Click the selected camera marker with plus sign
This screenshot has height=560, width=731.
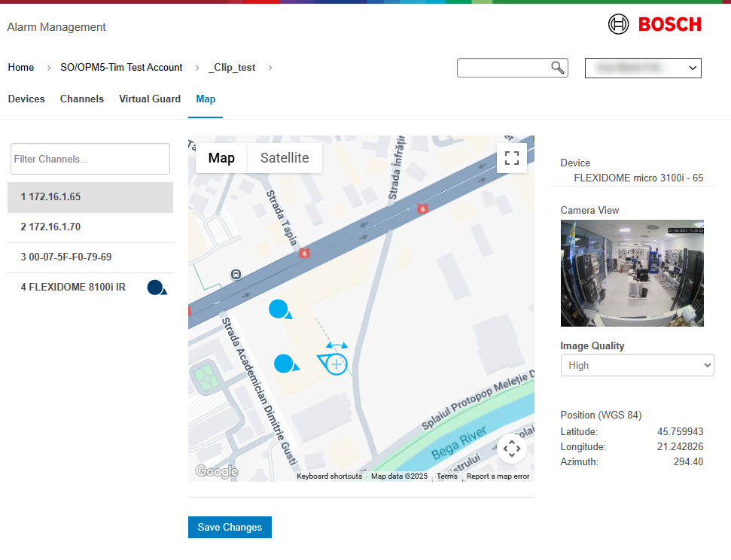(336, 364)
